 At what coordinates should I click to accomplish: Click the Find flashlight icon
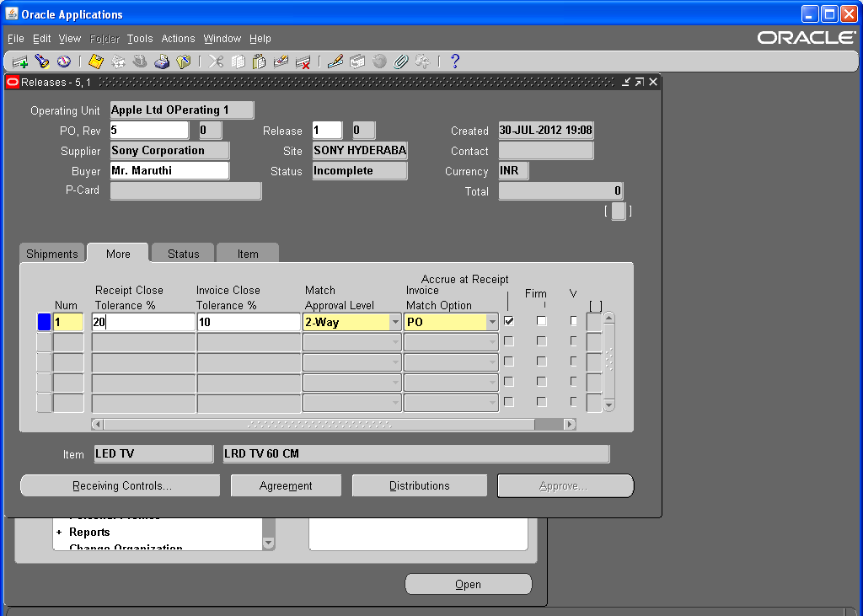click(x=42, y=62)
